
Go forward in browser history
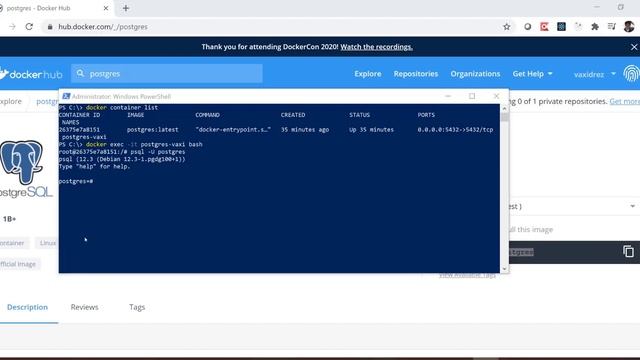pyautogui.click(x=12, y=27)
